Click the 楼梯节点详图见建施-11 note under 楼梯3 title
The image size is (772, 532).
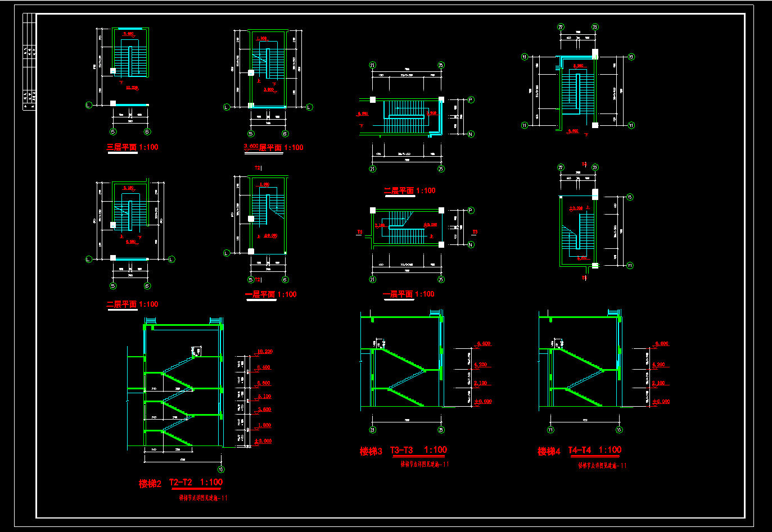[x=425, y=465]
